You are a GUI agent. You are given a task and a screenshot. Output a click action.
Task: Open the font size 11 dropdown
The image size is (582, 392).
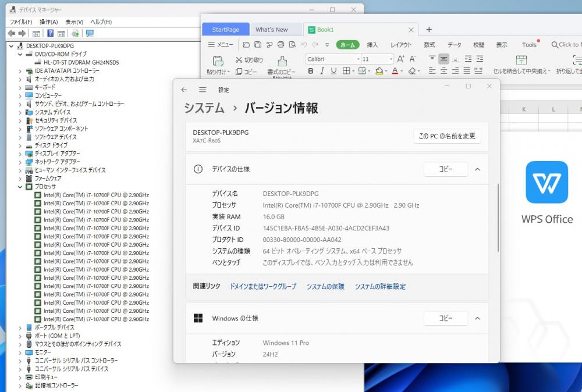(391, 59)
